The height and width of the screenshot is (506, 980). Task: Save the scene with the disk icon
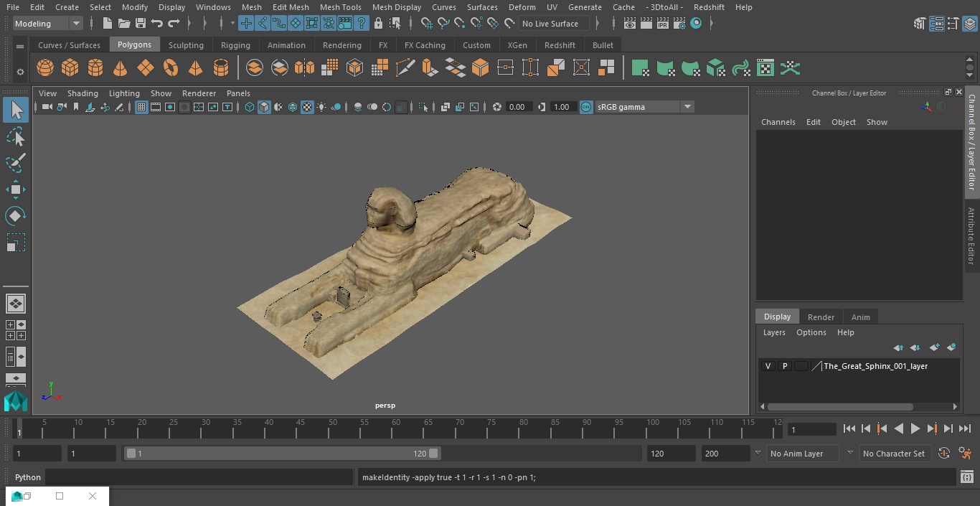[141, 24]
